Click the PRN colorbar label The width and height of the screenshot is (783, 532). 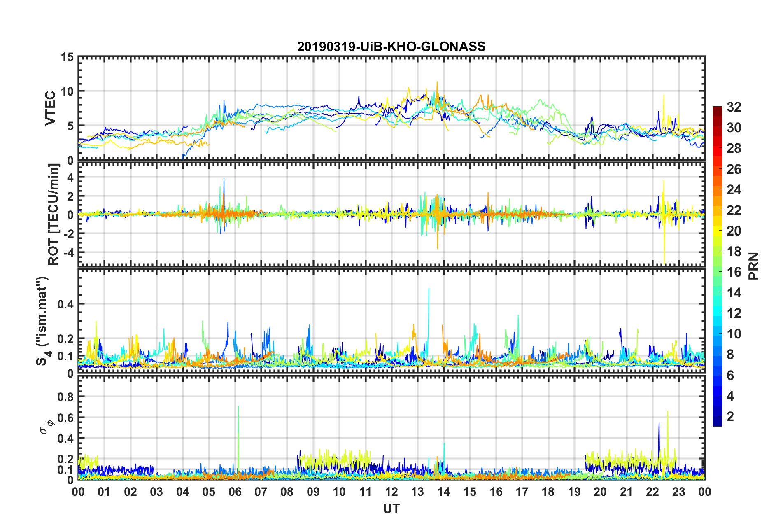point(753,266)
